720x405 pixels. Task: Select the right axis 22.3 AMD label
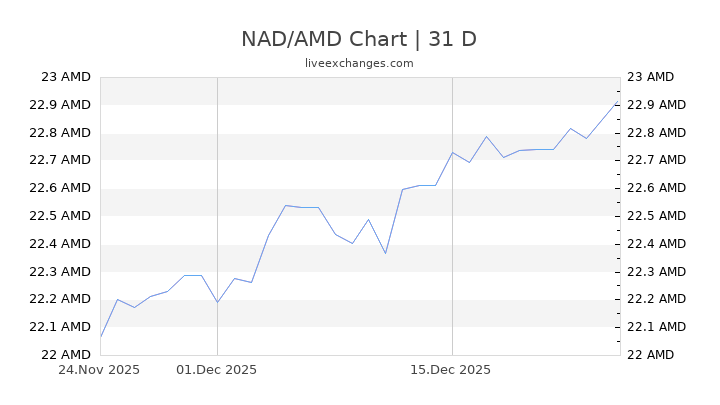(655, 271)
